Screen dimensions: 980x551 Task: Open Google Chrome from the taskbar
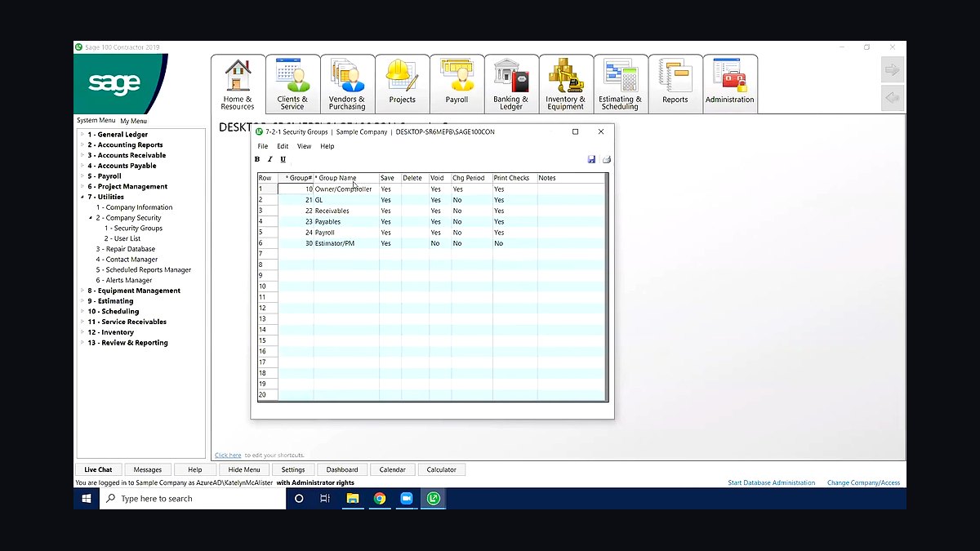[x=380, y=498]
